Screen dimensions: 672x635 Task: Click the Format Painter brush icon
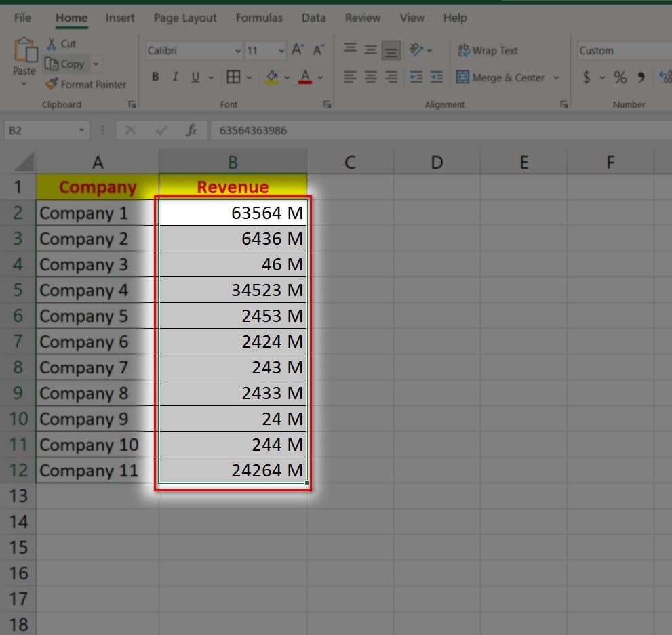coord(52,84)
